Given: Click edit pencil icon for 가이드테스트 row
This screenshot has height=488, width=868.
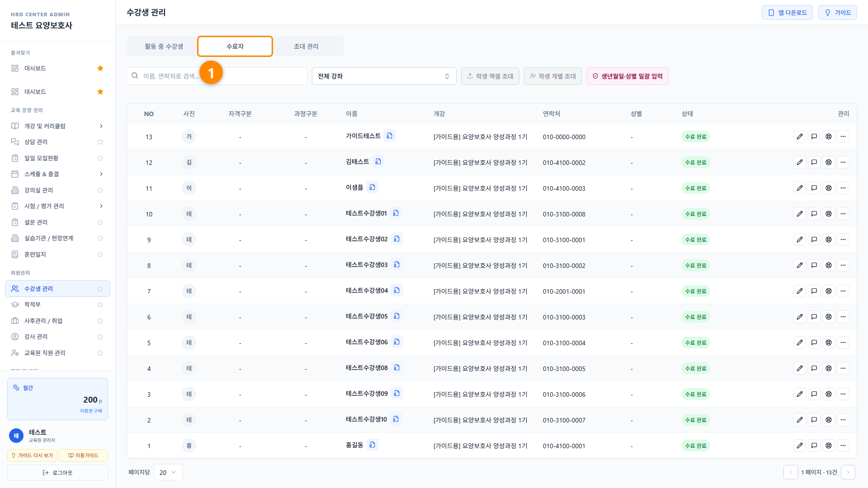Looking at the screenshot, I should [x=800, y=136].
